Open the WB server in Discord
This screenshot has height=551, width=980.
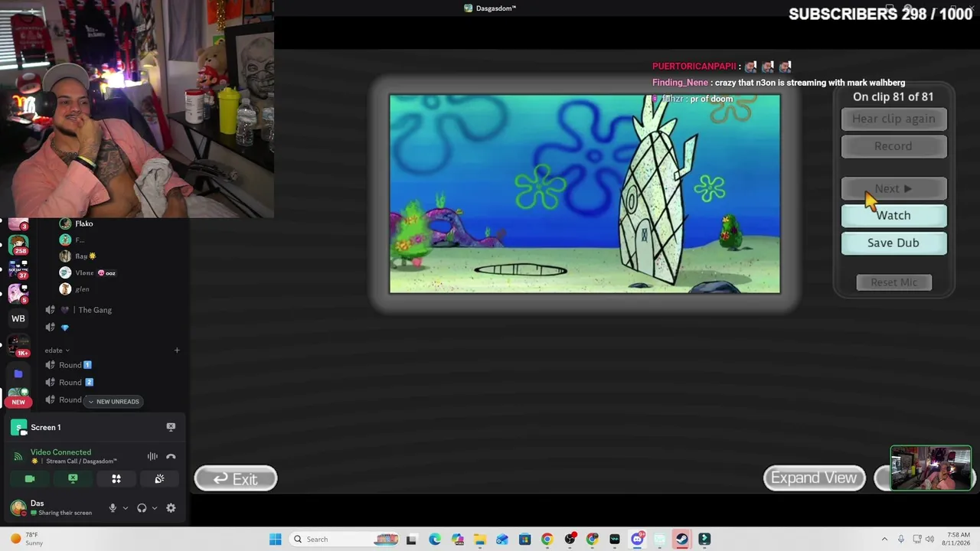point(18,318)
